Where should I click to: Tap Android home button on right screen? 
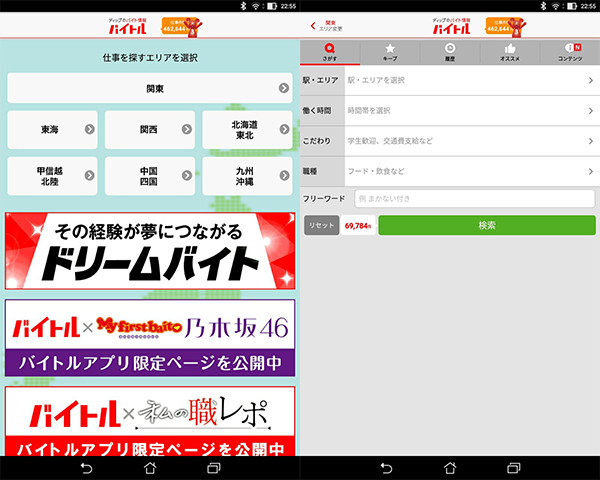coord(450,468)
